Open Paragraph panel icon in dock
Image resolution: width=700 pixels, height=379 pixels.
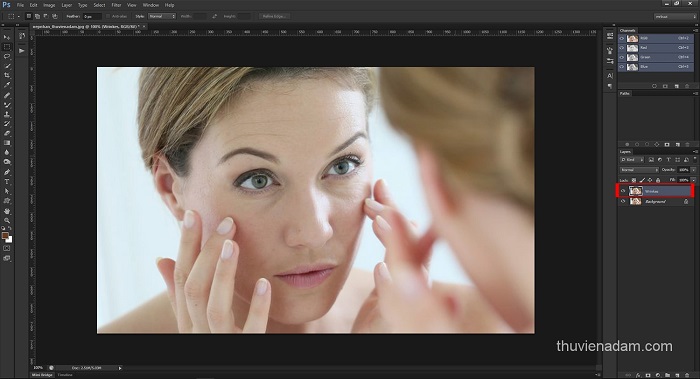pos(610,86)
